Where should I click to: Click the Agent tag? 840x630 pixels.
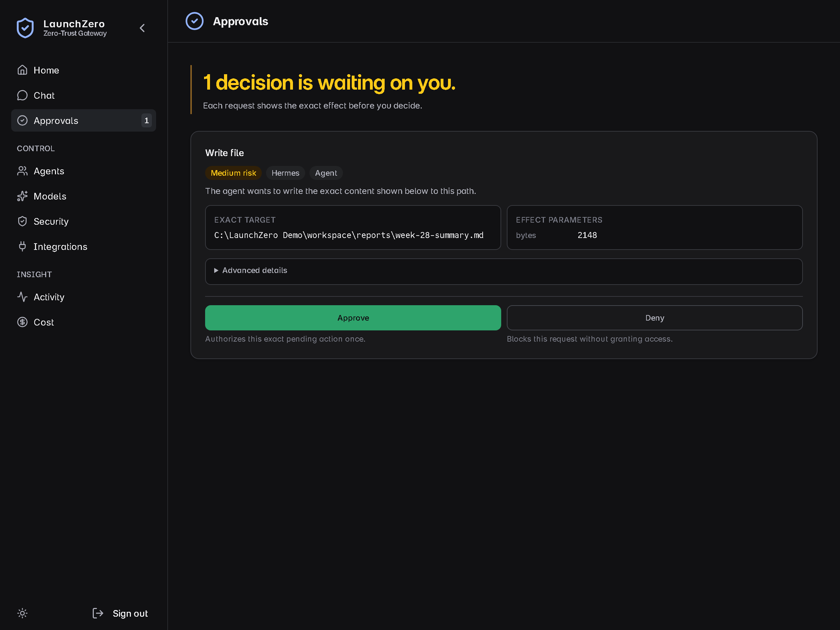[x=326, y=173]
